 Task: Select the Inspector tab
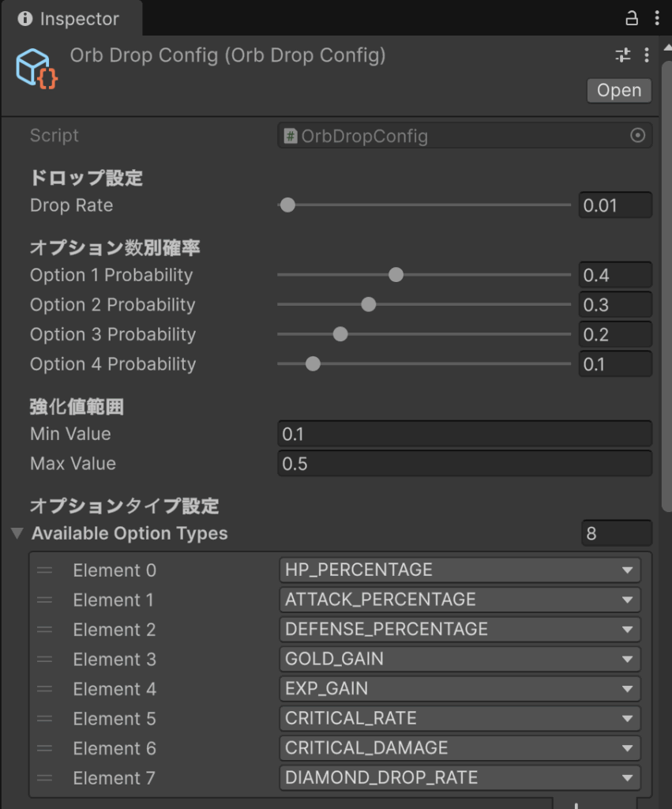click(x=69, y=19)
